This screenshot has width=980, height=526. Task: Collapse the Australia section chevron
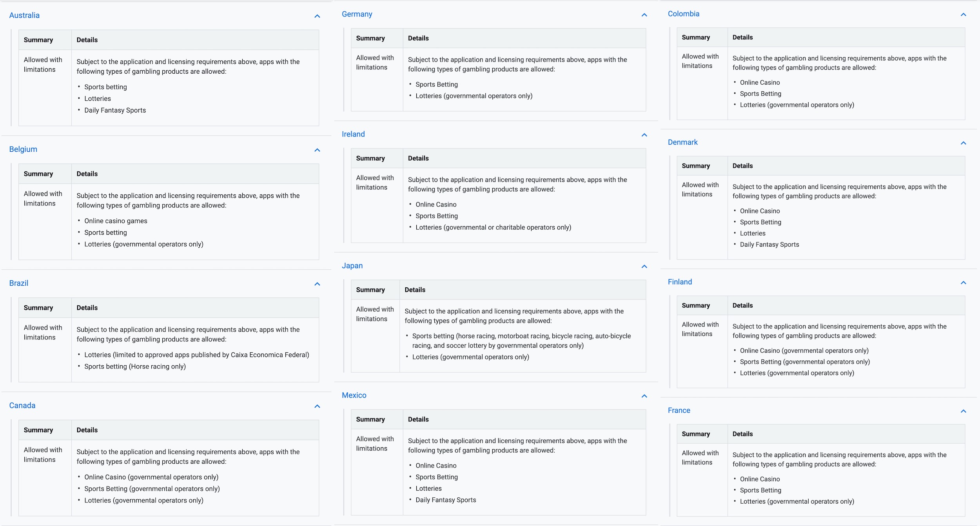[317, 16]
